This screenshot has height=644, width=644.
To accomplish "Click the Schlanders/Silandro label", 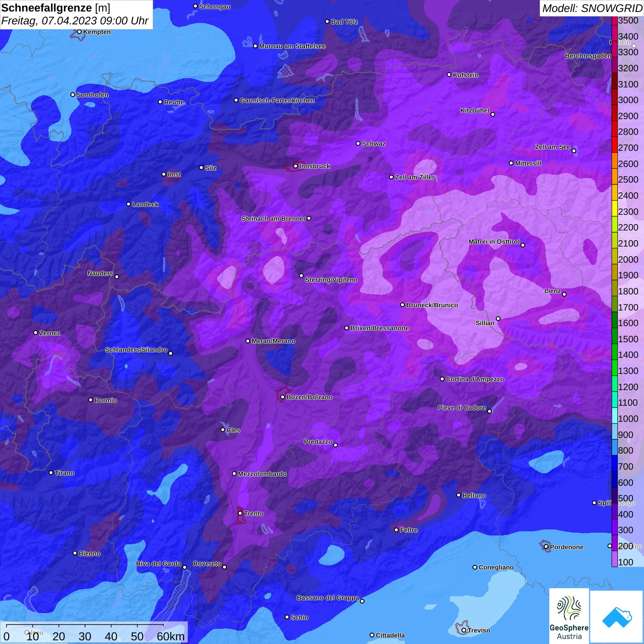I will click(136, 350).
